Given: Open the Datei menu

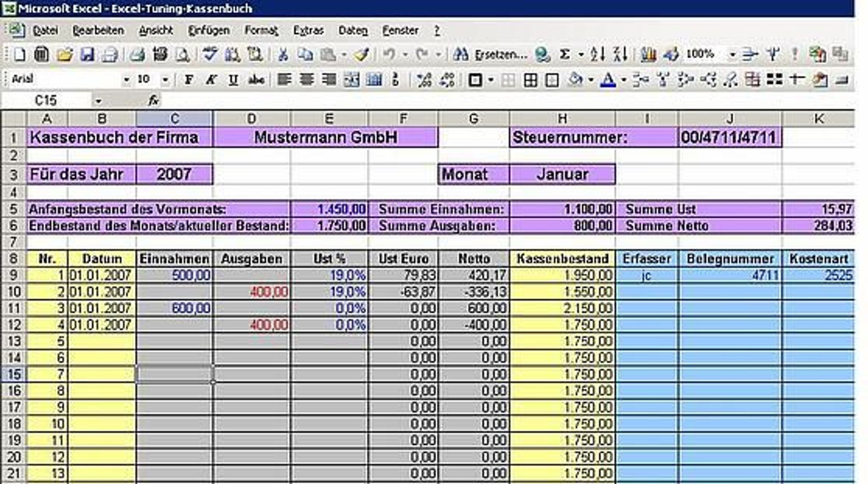Looking at the screenshot, I should coord(45,31).
